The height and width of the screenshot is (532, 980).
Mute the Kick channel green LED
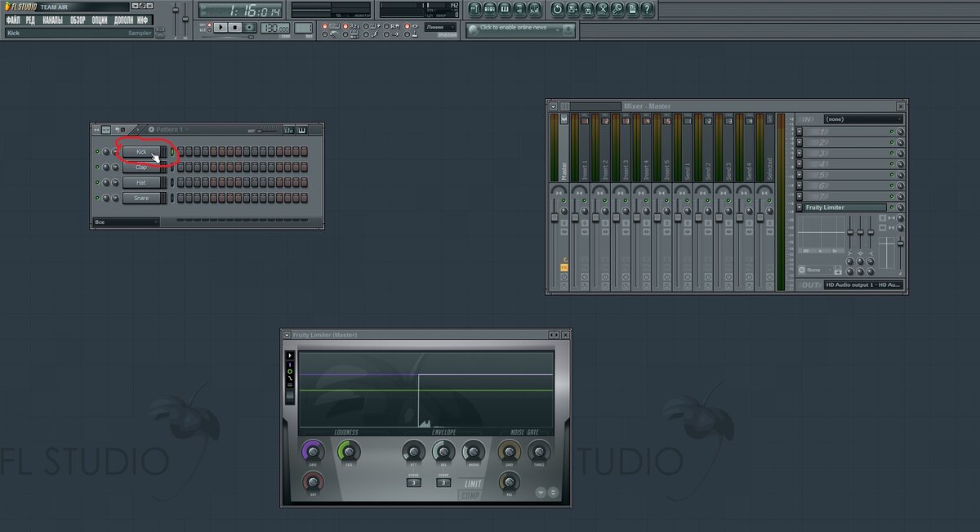click(97, 152)
